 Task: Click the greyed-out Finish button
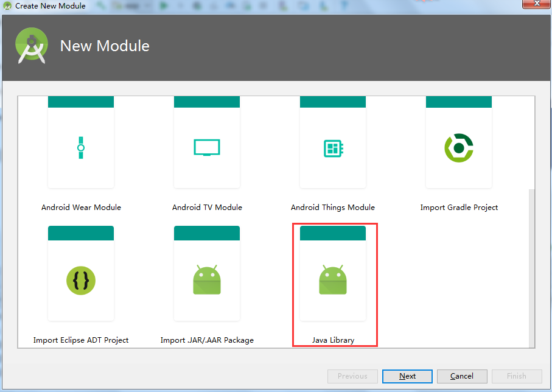click(517, 376)
